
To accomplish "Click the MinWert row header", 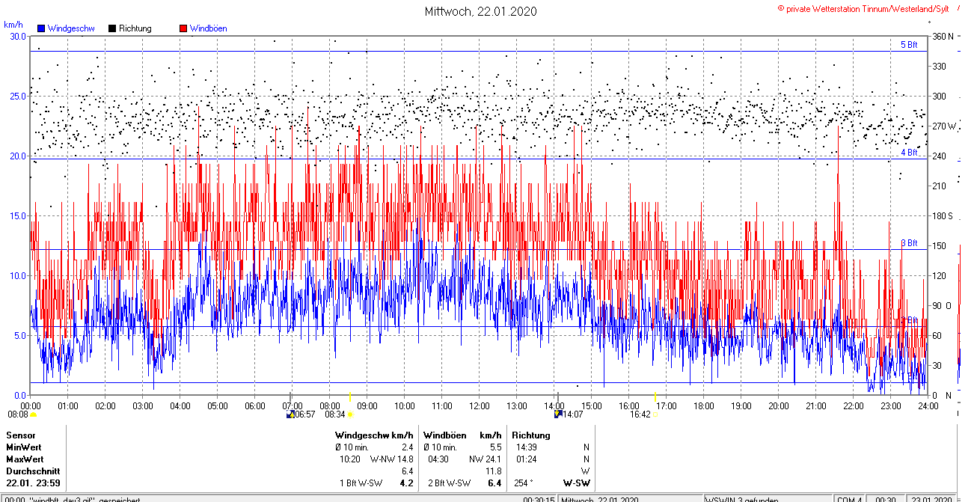I will [x=24, y=447].
